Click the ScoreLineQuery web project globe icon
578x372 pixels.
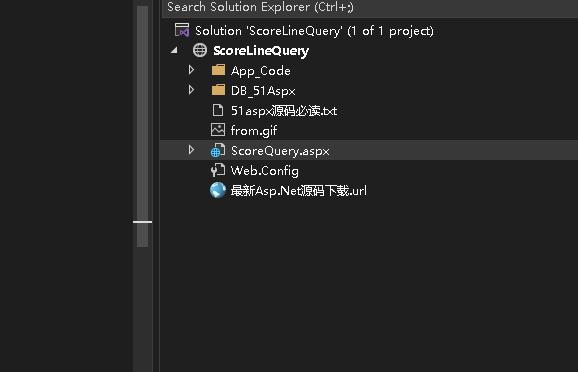coord(200,50)
